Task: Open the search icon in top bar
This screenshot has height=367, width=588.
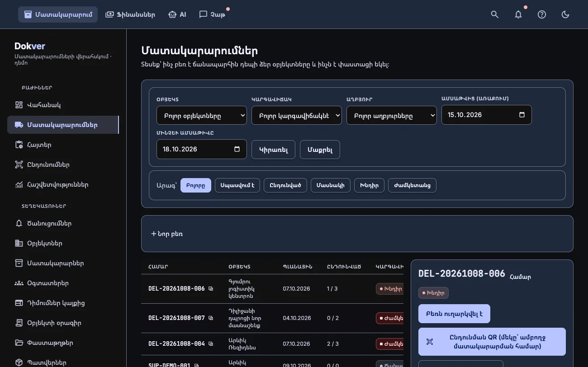Action: (495, 14)
